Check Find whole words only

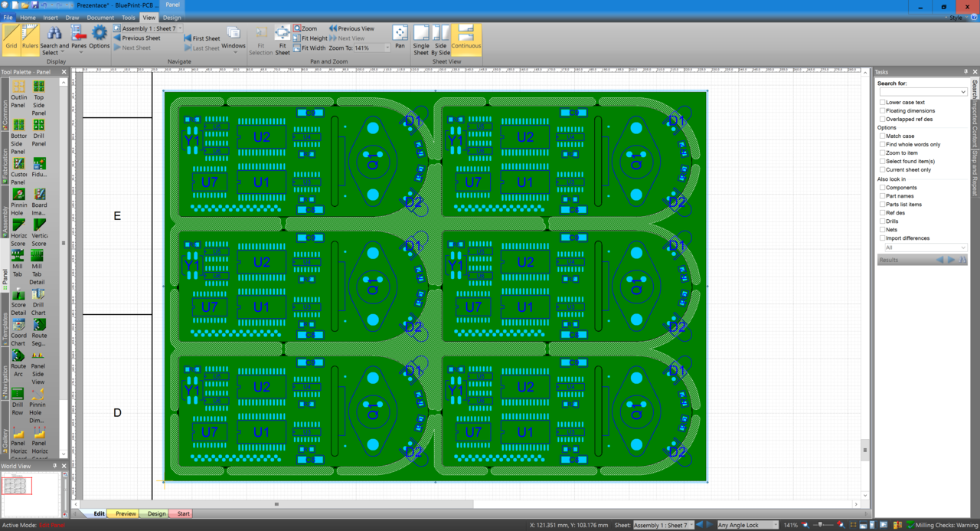pos(883,144)
